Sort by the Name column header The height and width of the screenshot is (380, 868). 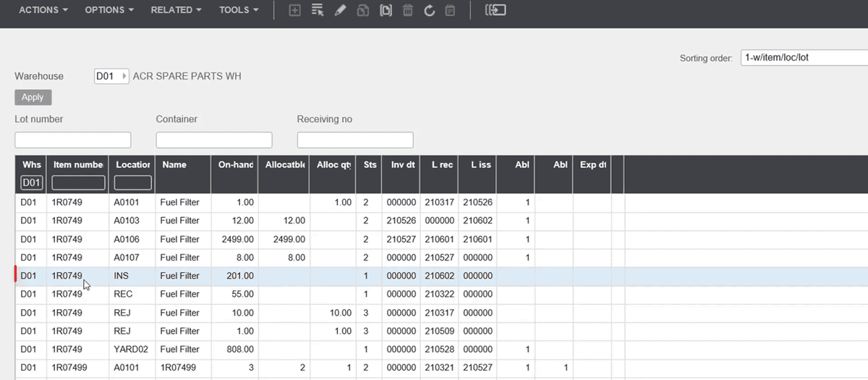tap(174, 165)
